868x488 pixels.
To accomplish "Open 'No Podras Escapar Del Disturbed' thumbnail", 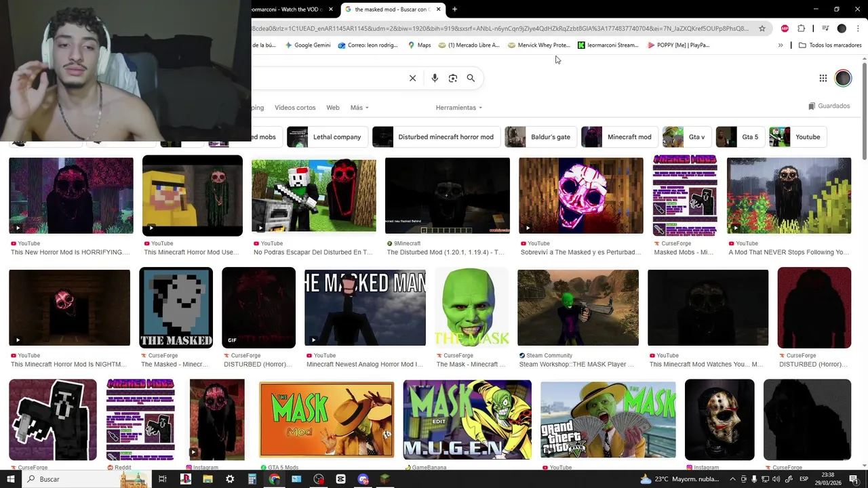I will (314, 196).
